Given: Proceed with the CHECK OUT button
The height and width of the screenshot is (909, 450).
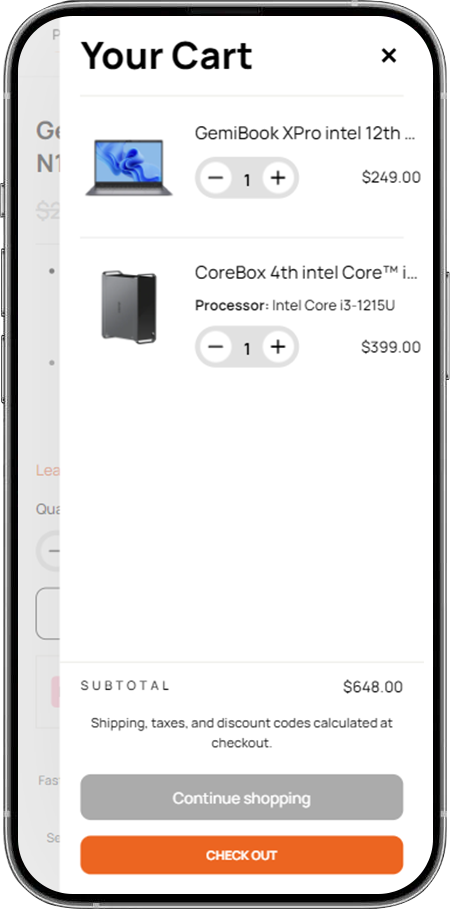Looking at the screenshot, I should tap(242, 855).
